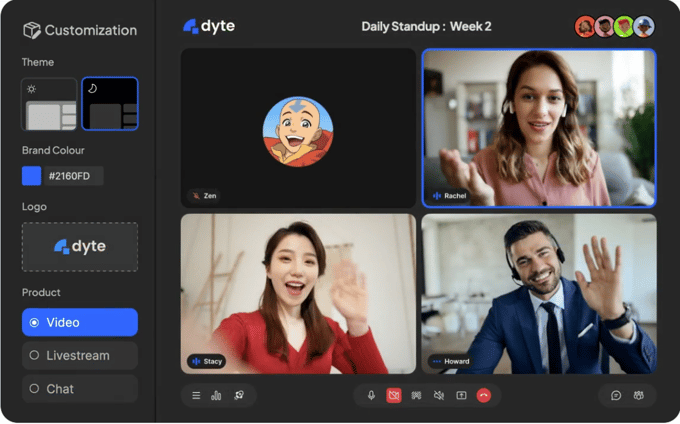The image size is (680, 424).
Task: Toggle the muted speaker icon
Action: coord(439,395)
